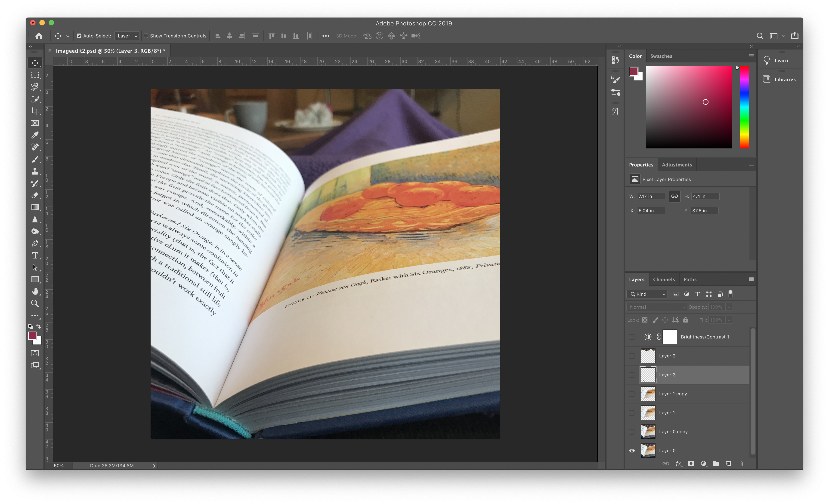The height and width of the screenshot is (504, 829).
Task: Click the width W input field
Action: 651,196
